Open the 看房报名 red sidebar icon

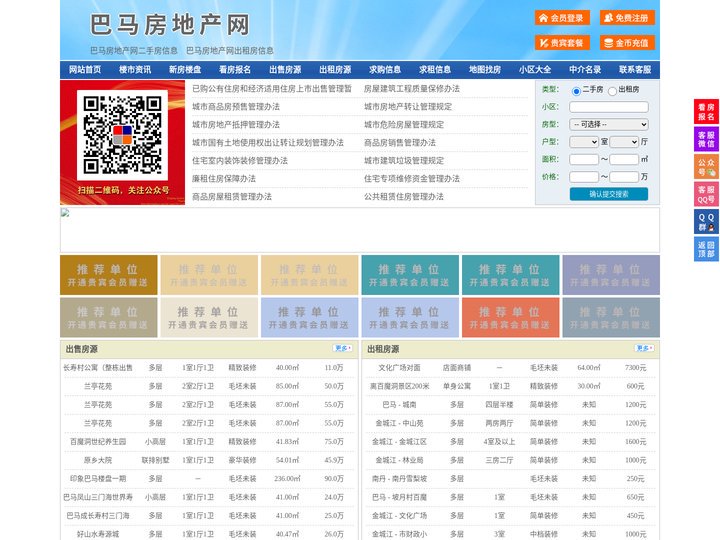706,112
